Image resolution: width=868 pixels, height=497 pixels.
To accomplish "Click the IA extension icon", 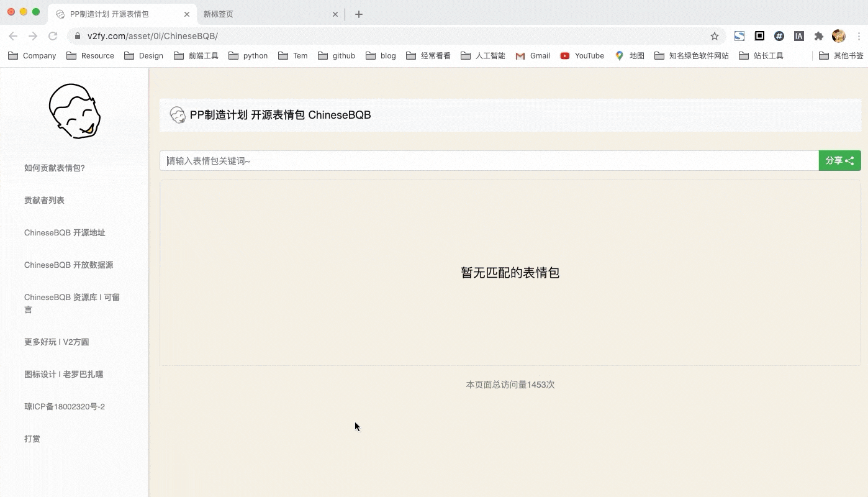I will [799, 36].
